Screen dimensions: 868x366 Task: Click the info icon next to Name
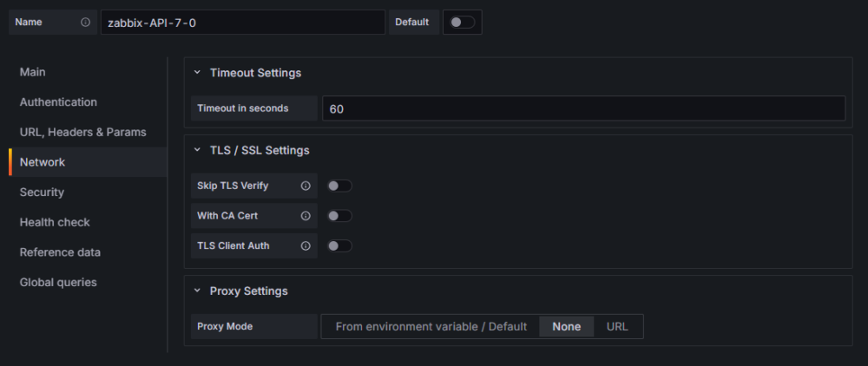pos(85,23)
